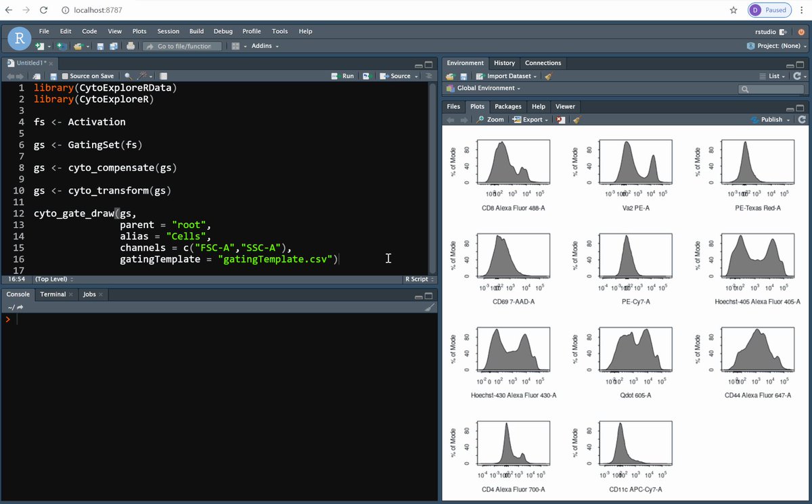Click the Re-run previous code region icon

pos(366,76)
